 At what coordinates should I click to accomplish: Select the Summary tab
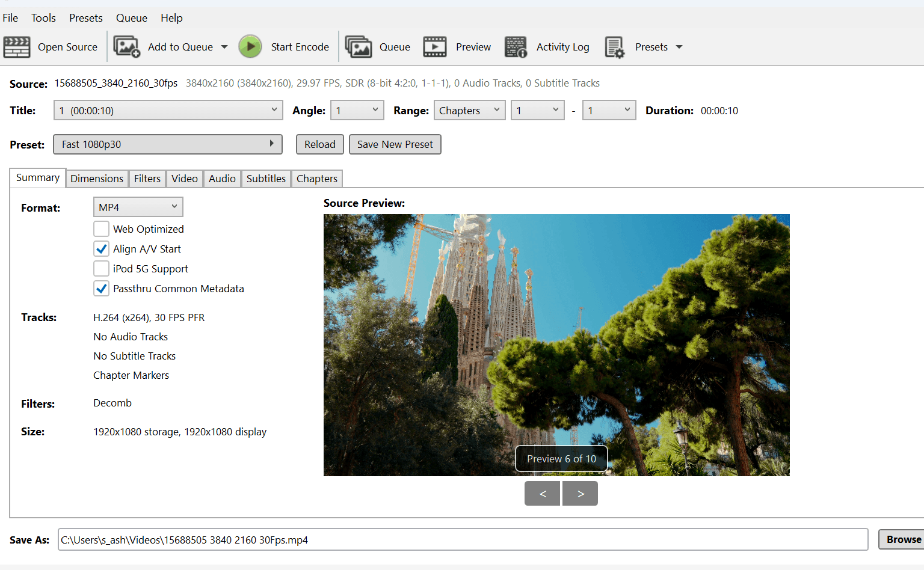coord(38,178)
